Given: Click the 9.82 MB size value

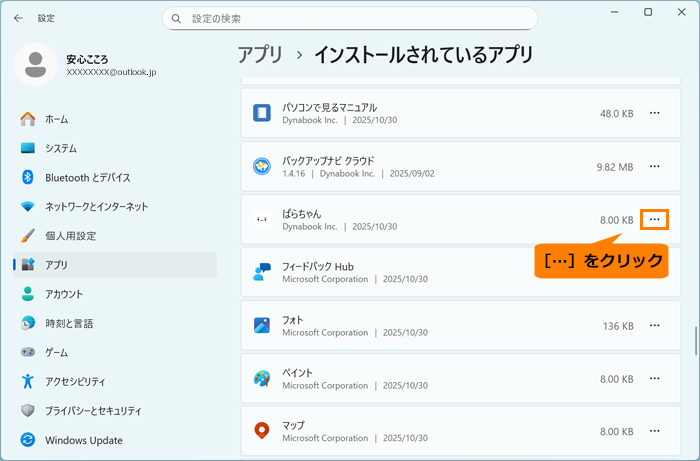Looking at the screenshot, I should [615, 167].
